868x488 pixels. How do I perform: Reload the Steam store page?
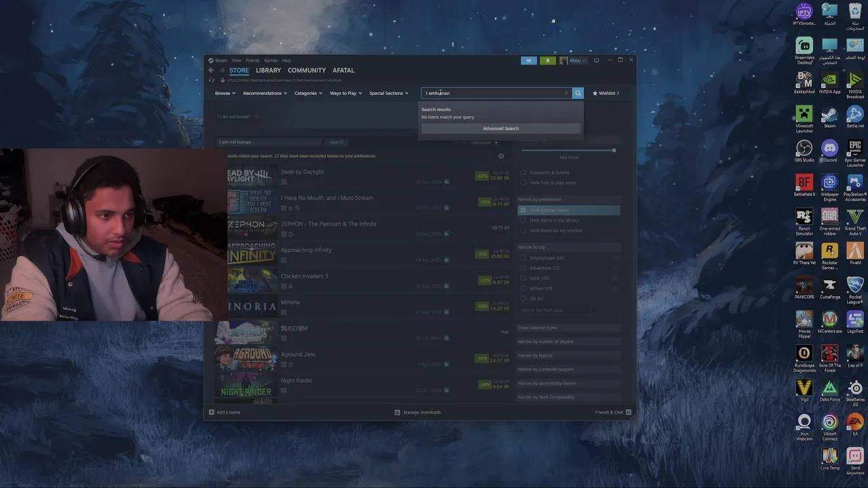pyautogui.click(x=212, y=80)
